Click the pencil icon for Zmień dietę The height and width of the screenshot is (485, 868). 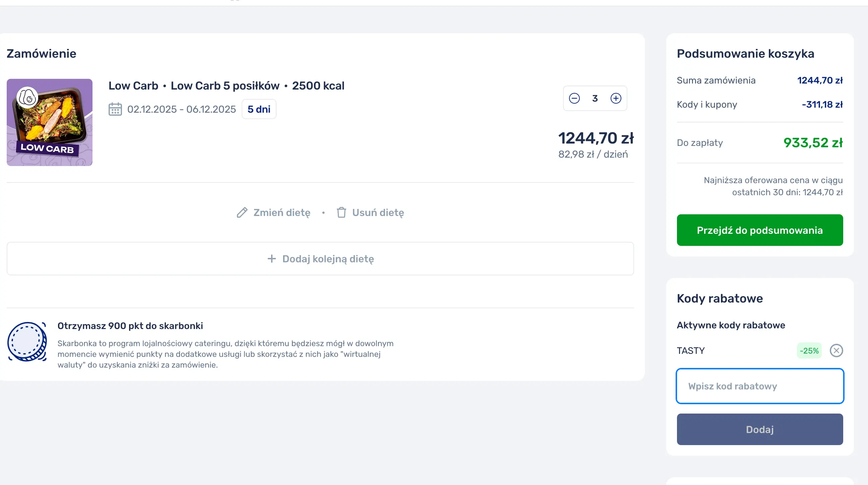coord(242,213)
